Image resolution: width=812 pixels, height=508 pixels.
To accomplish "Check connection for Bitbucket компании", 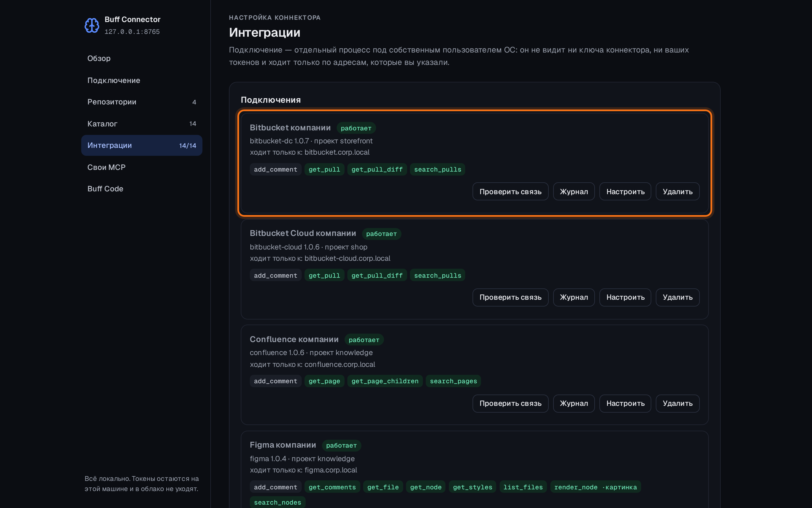I will 510,192.
